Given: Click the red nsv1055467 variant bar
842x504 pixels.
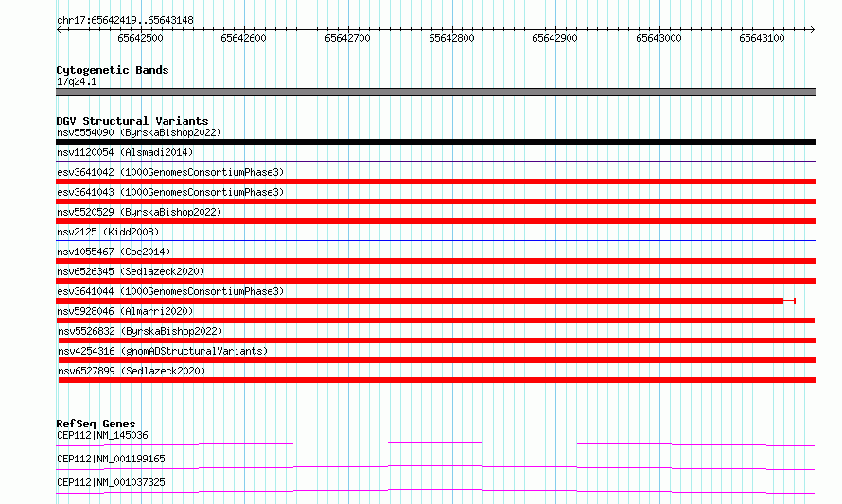Looking at the screenshot, I should pyautogui.click(x=435, y=261).
